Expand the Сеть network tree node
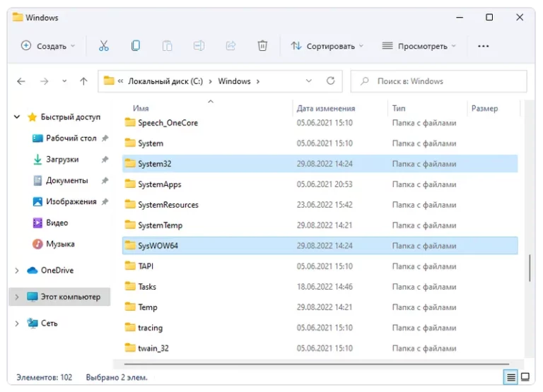This screenshot has height=392, width=543. (x=17, y=323)
